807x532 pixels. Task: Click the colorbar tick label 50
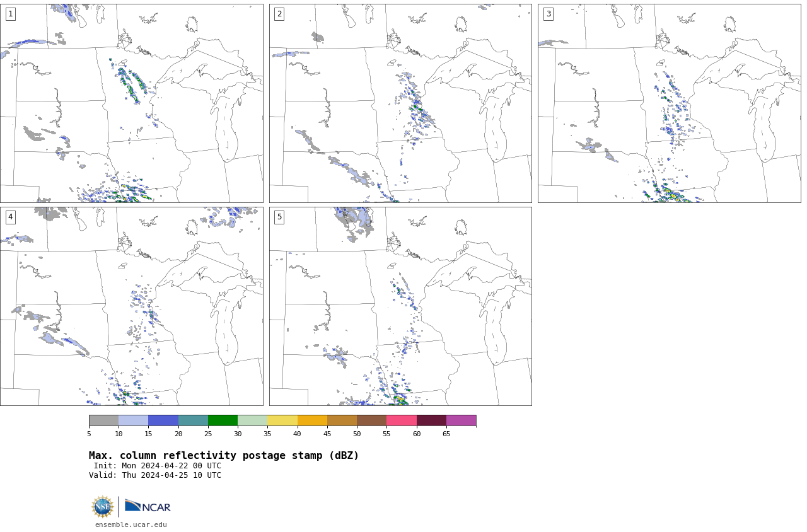(x=357, y=434)
